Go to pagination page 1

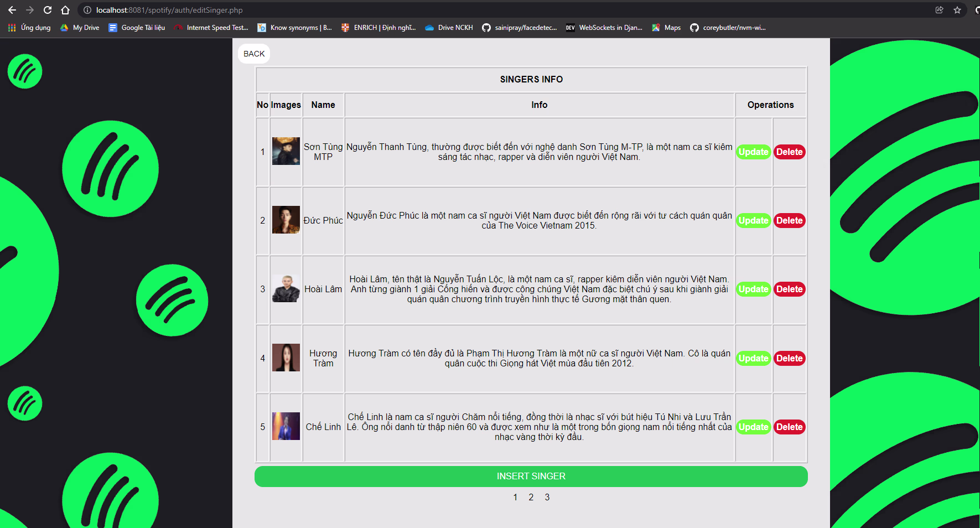(x=515, y=497)
